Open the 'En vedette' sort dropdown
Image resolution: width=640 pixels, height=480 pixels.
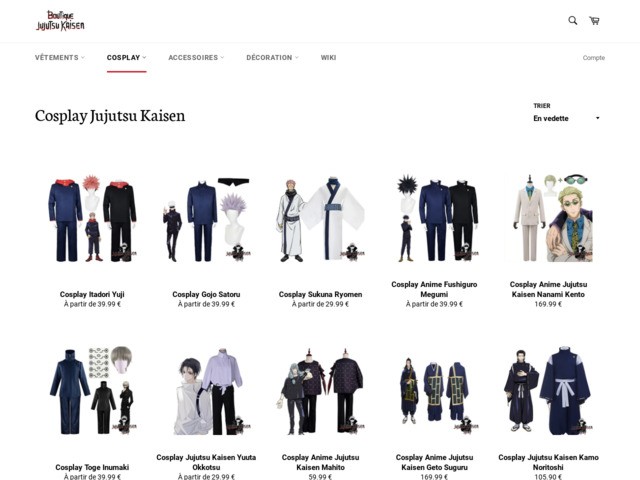click(x=567, y=118)
